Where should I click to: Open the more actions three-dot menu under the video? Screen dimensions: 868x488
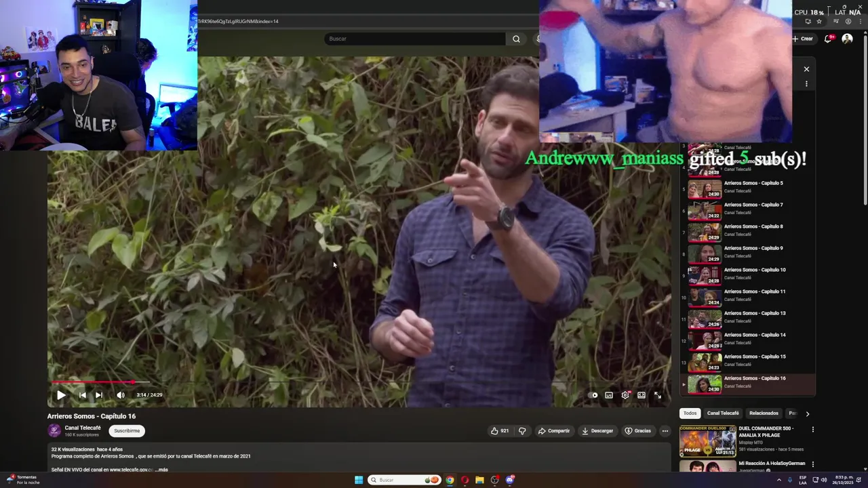coord(665,431)
